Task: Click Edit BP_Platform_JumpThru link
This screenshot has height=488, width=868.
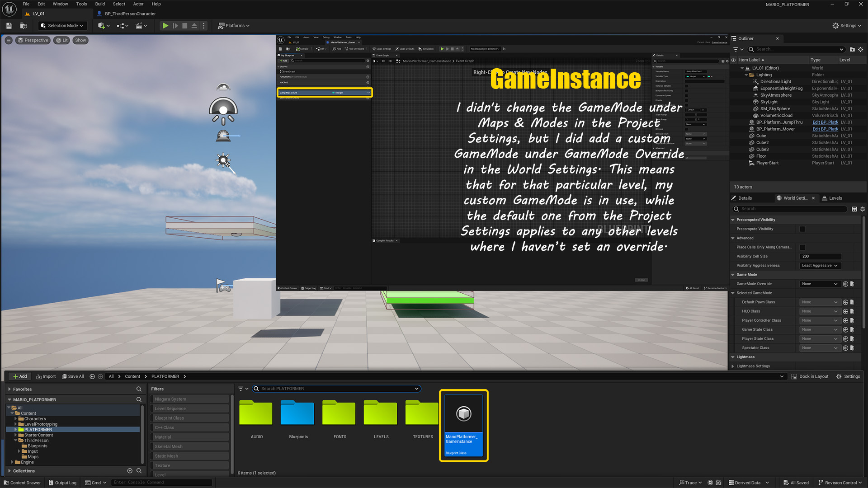Action: [x=825, y=122]
